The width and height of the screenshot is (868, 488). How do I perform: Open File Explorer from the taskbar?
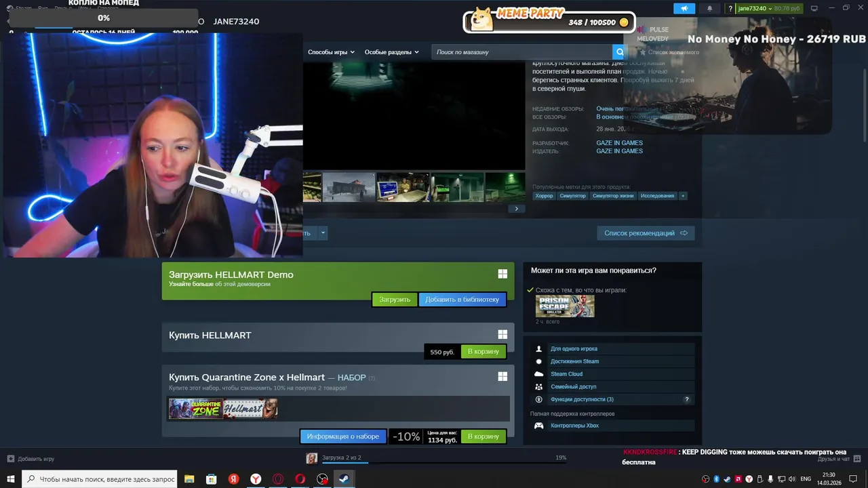pyautogui.click(x=189, y=479)
